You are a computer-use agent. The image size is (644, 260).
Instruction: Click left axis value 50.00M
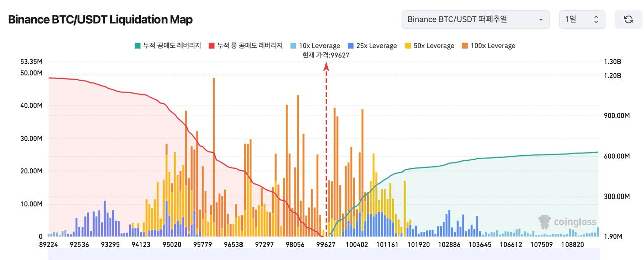[31, 73]
